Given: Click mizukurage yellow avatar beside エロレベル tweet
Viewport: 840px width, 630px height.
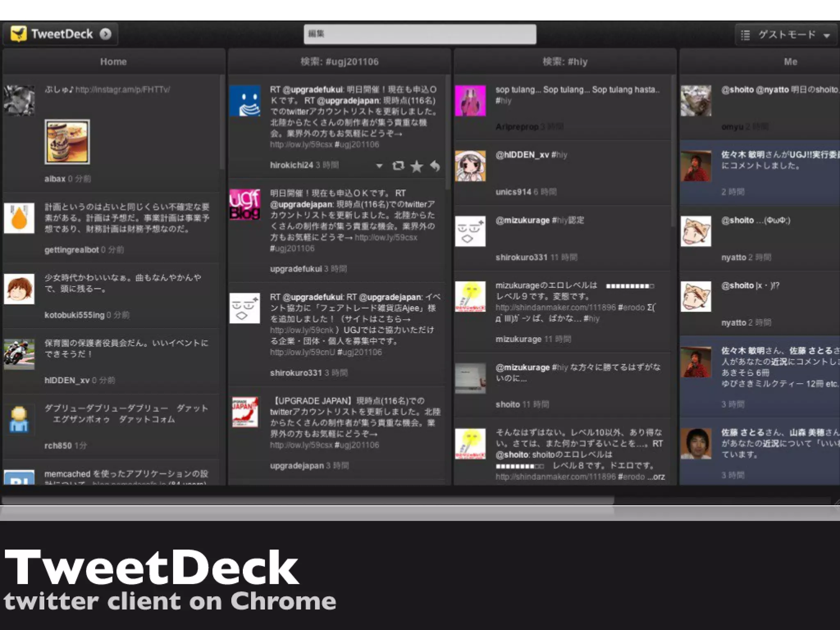Looking at the screenshot, I should click(x=470, y=297).
